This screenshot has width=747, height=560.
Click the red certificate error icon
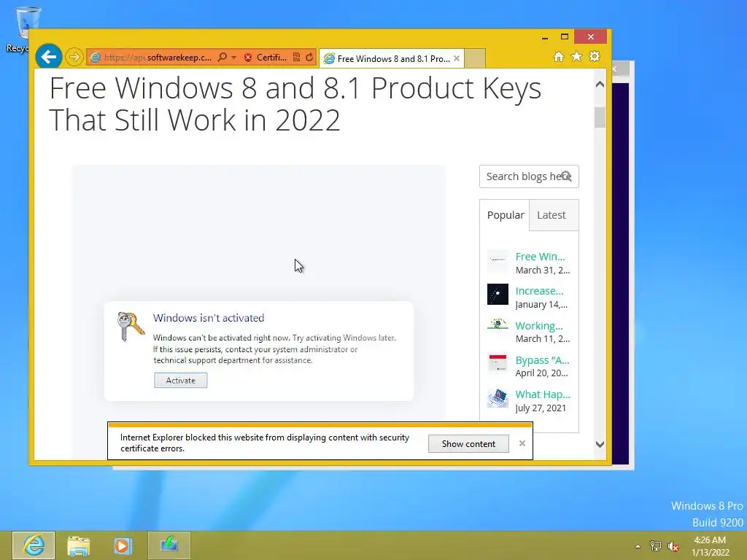pos(248,58)
